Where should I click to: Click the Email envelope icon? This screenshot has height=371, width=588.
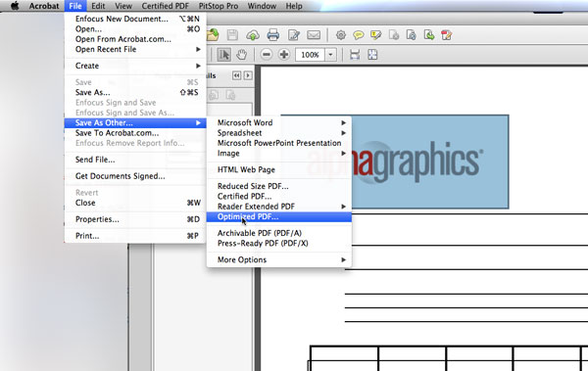314,35
